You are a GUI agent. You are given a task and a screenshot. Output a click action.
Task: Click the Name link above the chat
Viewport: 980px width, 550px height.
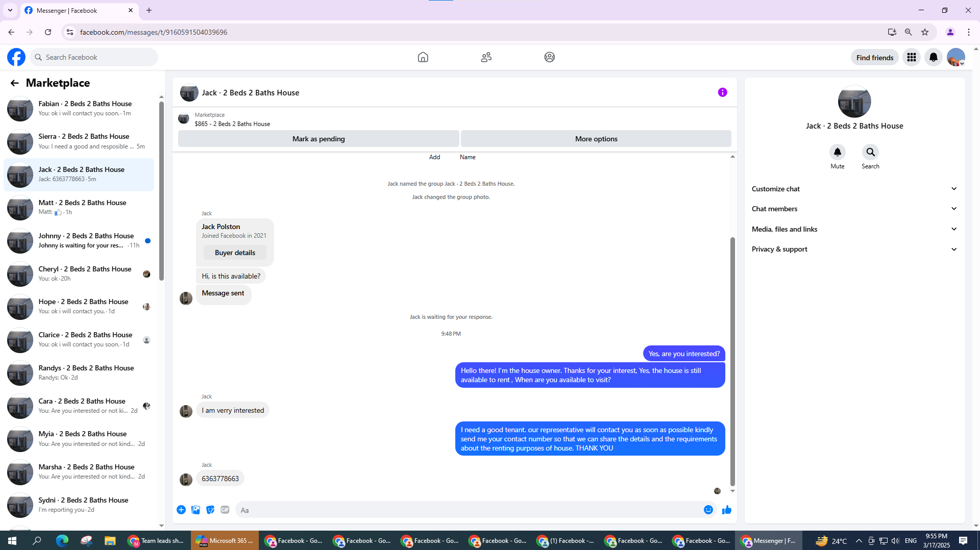click(468, 157)
